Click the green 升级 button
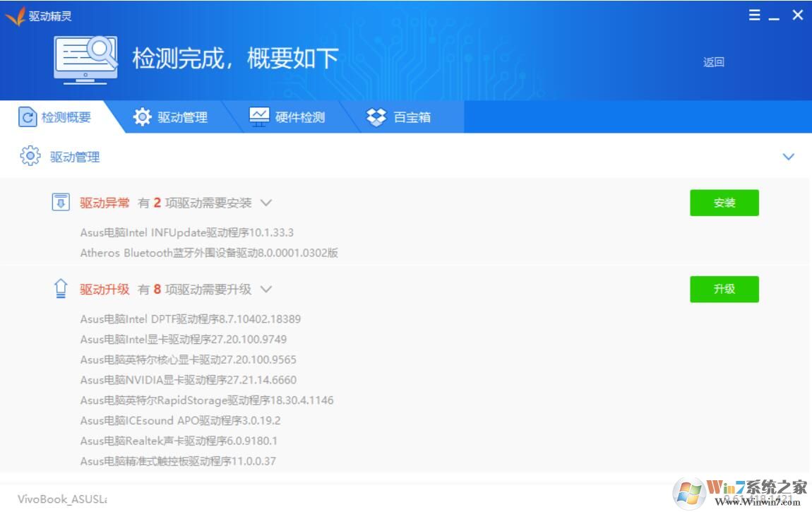812x512 pixels. coord(724,289)
